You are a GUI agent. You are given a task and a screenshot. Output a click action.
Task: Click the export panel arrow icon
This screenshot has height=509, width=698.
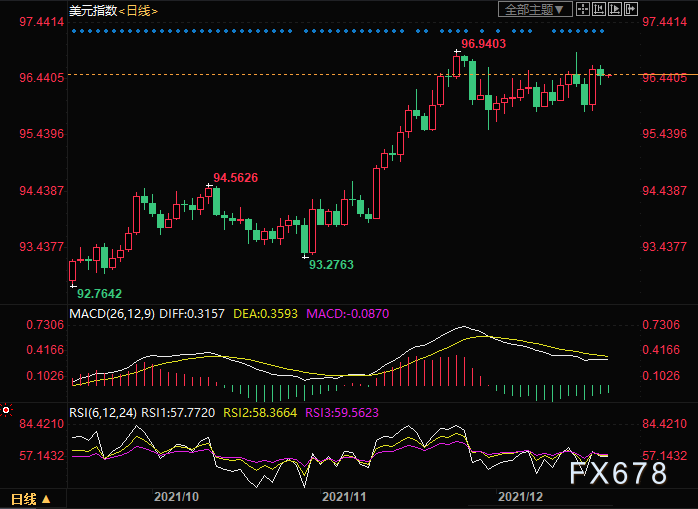(631, 9)
